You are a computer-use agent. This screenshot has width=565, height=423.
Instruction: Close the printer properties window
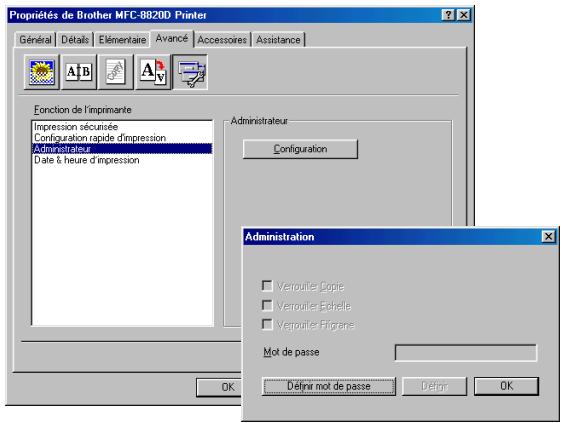pyautogui.click(x=464, y=15)
